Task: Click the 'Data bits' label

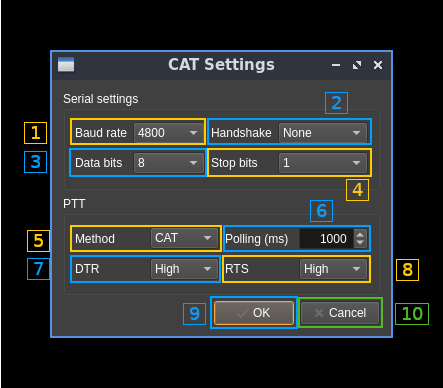Action: point(99,163)
